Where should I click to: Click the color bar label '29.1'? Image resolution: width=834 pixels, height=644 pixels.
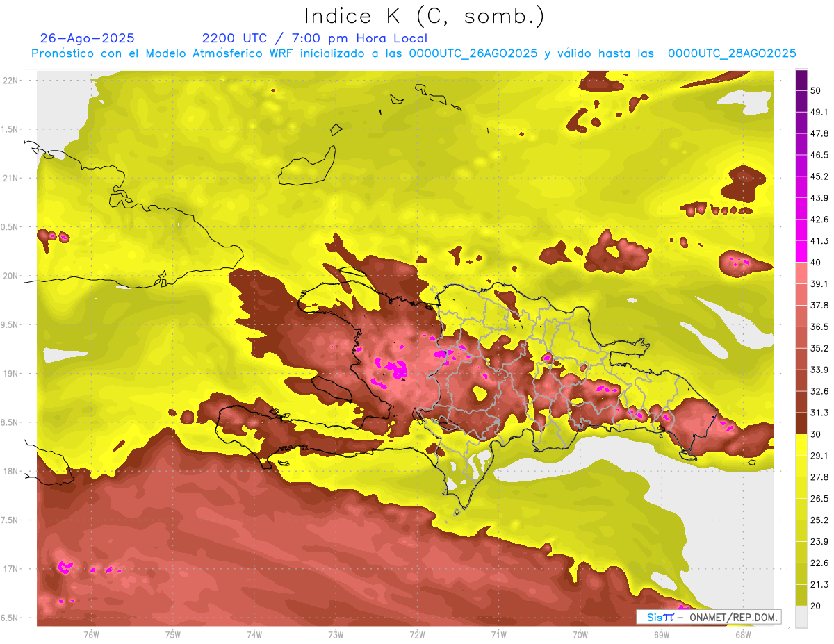[x=819, y=456]
